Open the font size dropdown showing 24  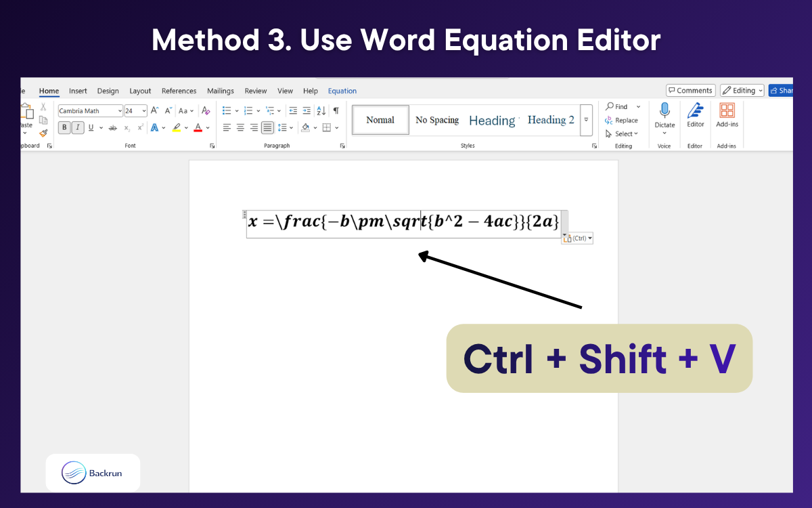point(144,111)
